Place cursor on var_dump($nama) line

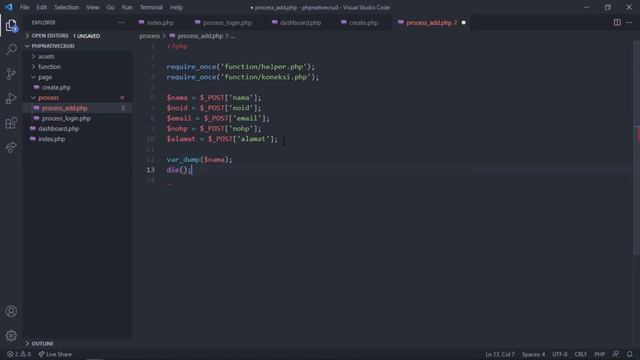[x=199, y=160]
